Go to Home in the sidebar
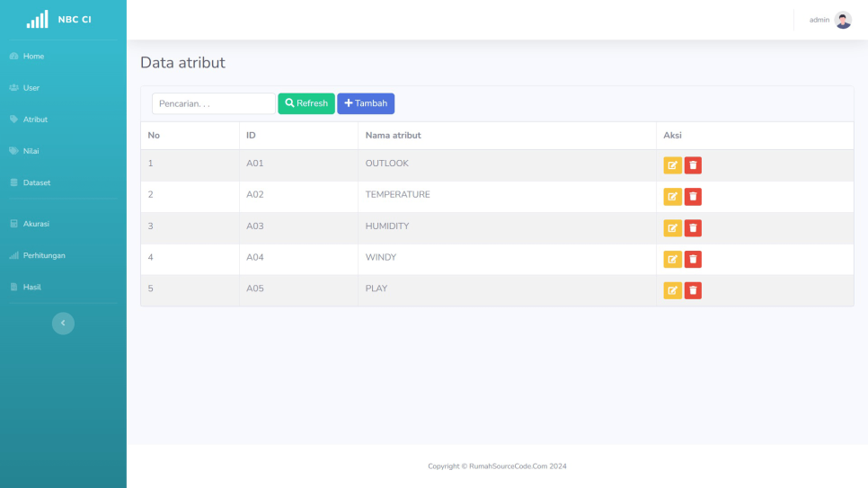The width and height of the screenshot is (868, 488). [x=33, y=57]
